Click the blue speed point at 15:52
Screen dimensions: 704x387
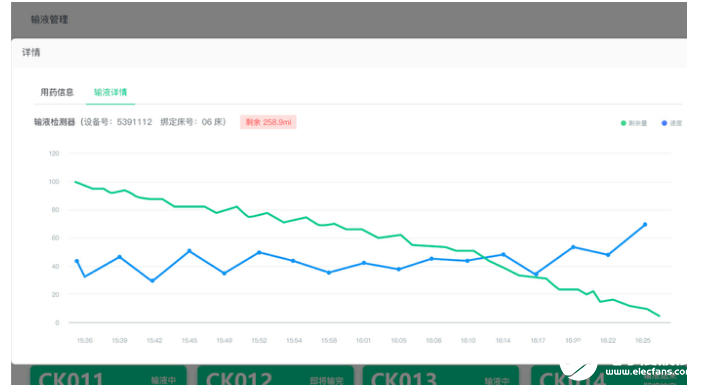click(259, 252)
